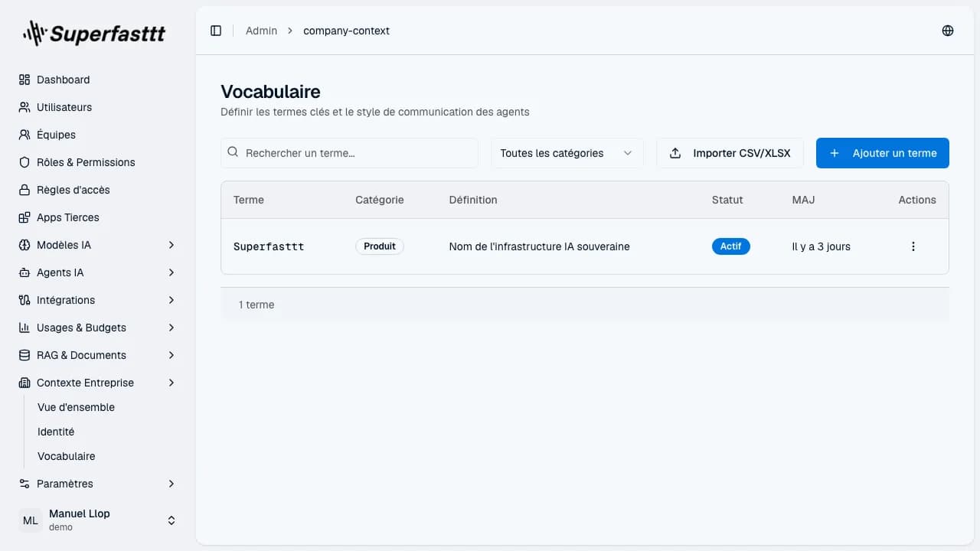980x551 pixels.
Task: Expand the Intégrations submenu chevron
Action: tap(171, 300)
